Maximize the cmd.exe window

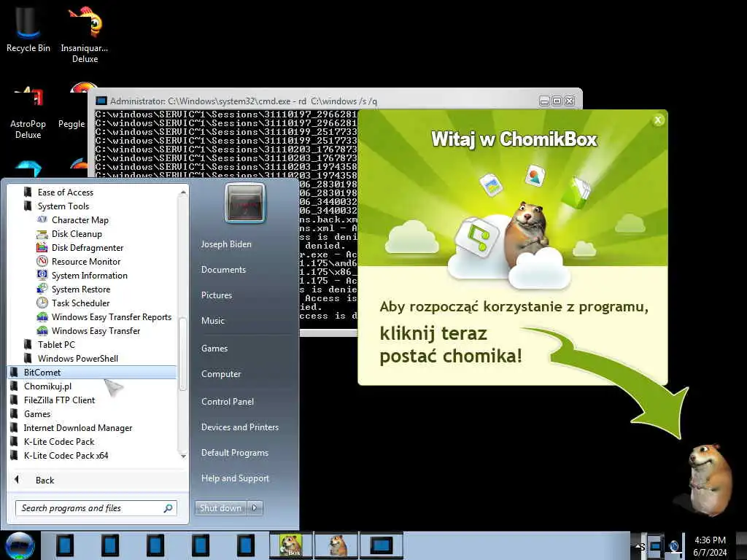pos(557,101)
